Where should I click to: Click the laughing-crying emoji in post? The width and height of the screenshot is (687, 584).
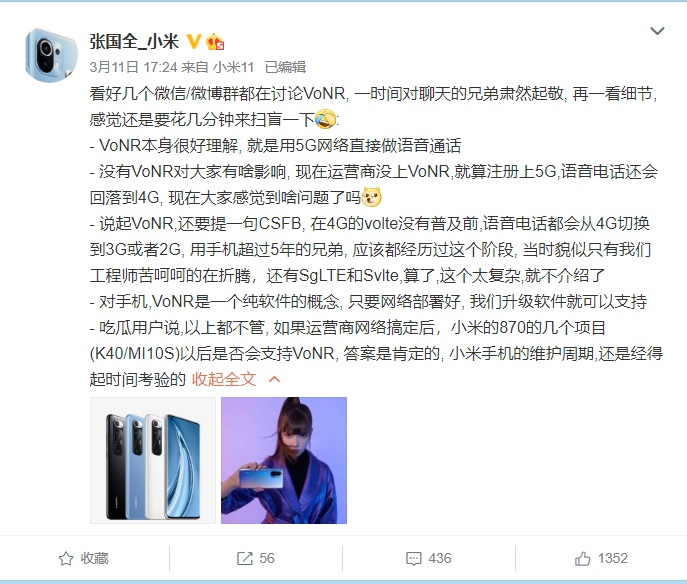(x=325, y=119)
